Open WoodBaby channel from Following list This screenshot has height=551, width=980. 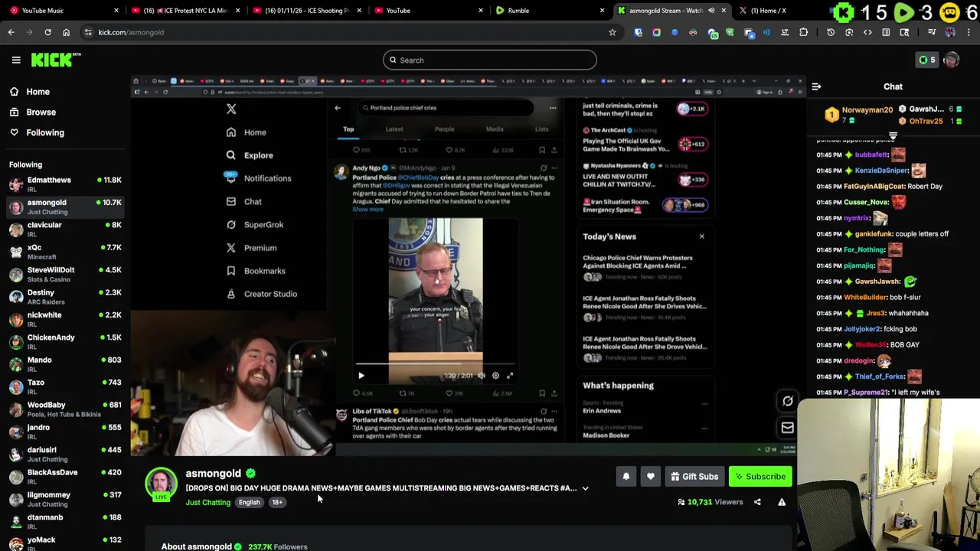tap(64, 409)
